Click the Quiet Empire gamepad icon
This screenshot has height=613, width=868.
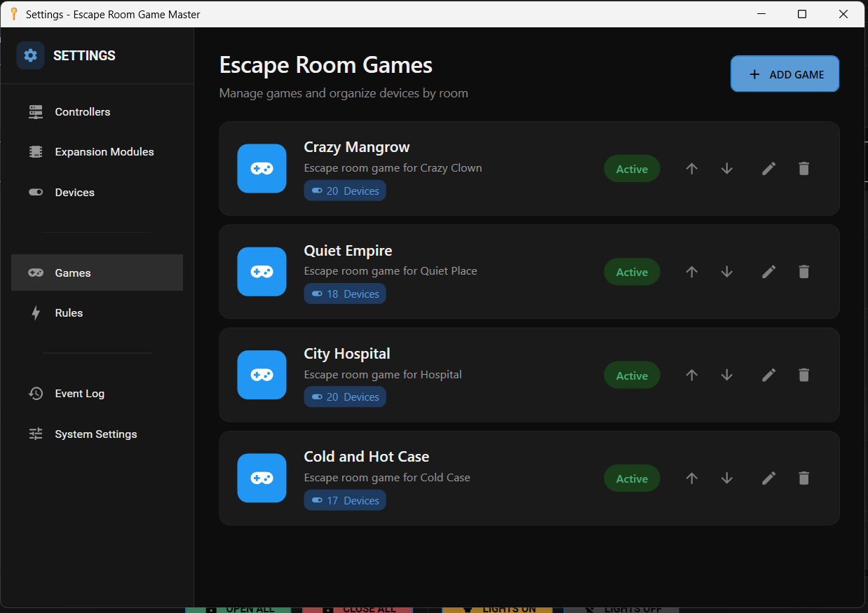262,272
